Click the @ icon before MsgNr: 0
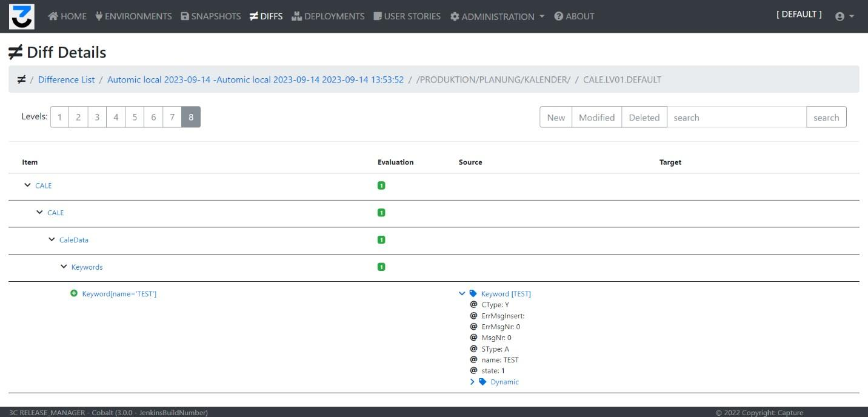The image size is (868, 417). point(473,338)
